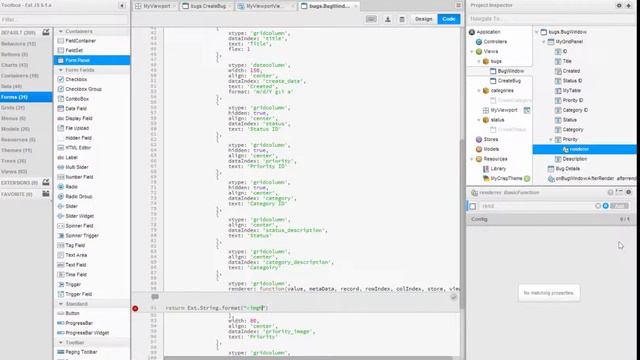Click the gray pill toggle in config filter

(x=620, y=206)
